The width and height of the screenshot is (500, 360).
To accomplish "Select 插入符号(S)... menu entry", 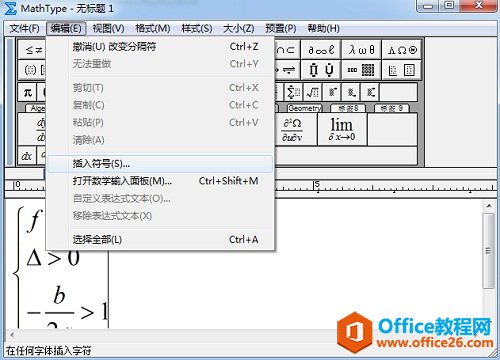I will click(161, 164).
